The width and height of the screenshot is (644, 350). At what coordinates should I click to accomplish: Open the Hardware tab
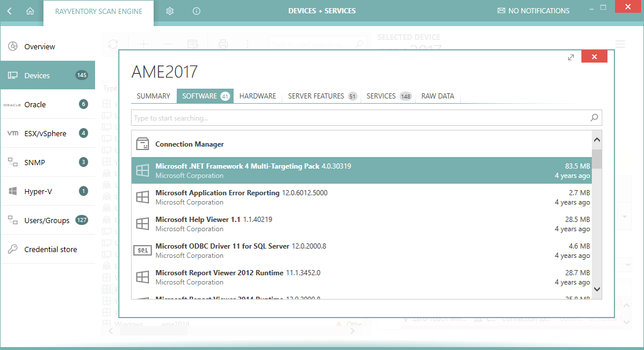258,96
